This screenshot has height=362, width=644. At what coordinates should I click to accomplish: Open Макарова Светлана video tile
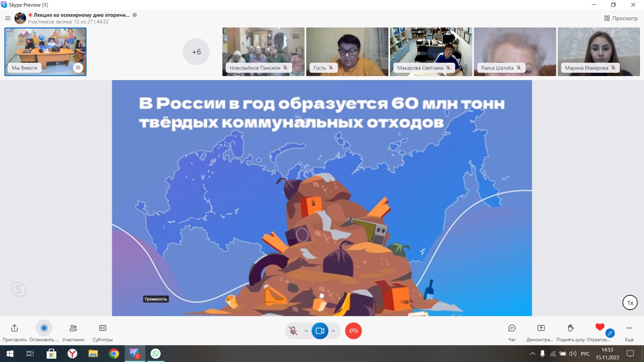click(x=431, y=51)
